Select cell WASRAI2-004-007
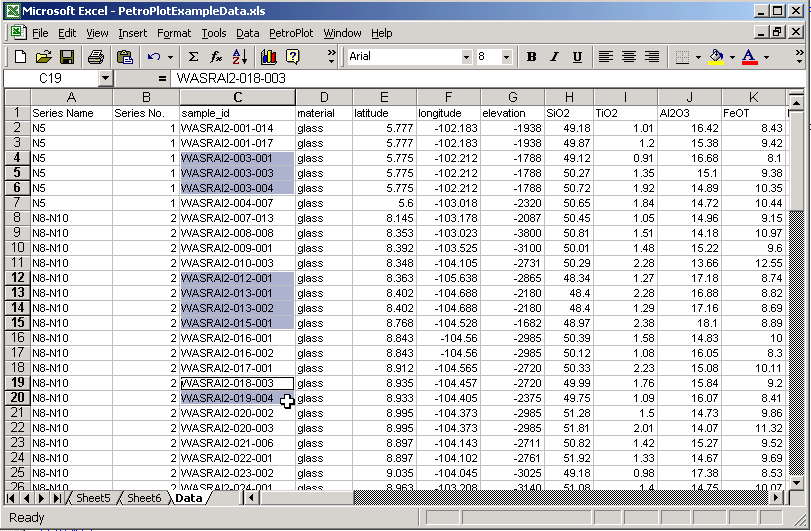 pyautogui.click(x=237, y=203)
